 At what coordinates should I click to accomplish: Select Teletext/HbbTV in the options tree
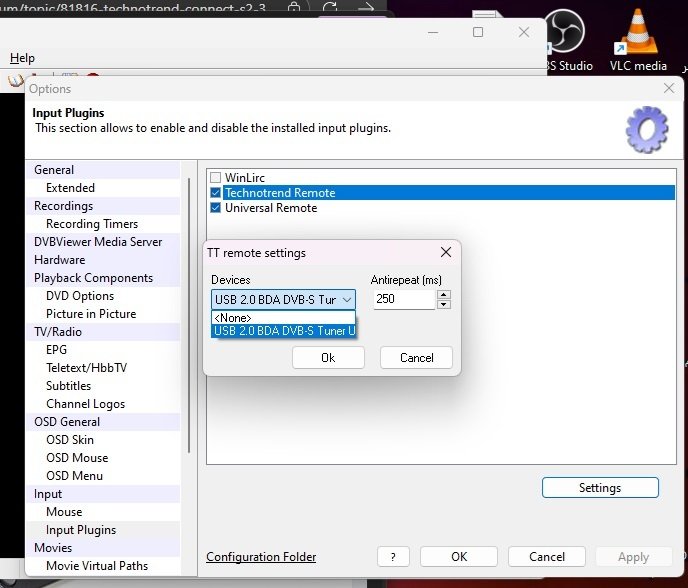[x=86, y=368]
